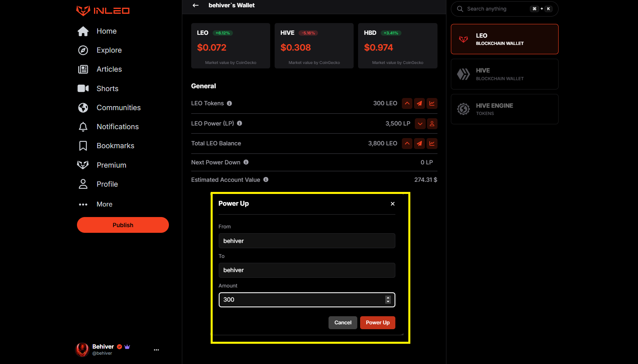This screenshot has width=638, height=364.
Task: Increase amount with stepper up arrow
Action: pyautogui.click(x=388, y=298)
